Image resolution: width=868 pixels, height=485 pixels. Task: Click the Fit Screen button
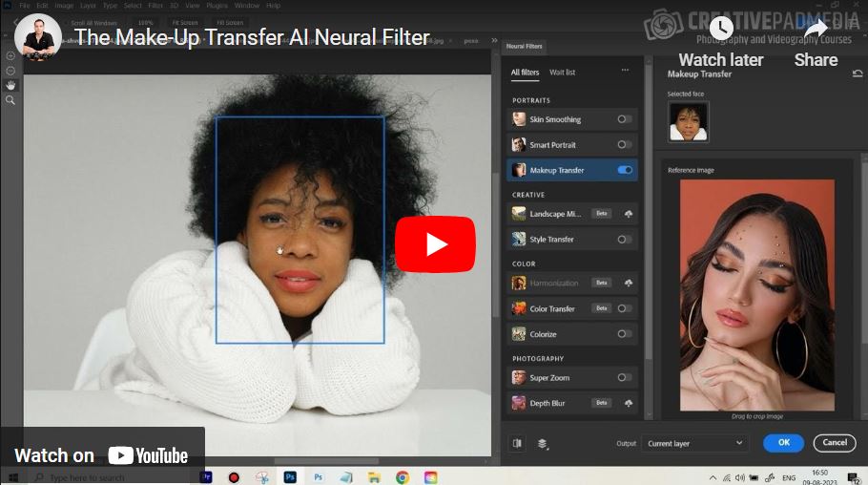tap(185, 23)
